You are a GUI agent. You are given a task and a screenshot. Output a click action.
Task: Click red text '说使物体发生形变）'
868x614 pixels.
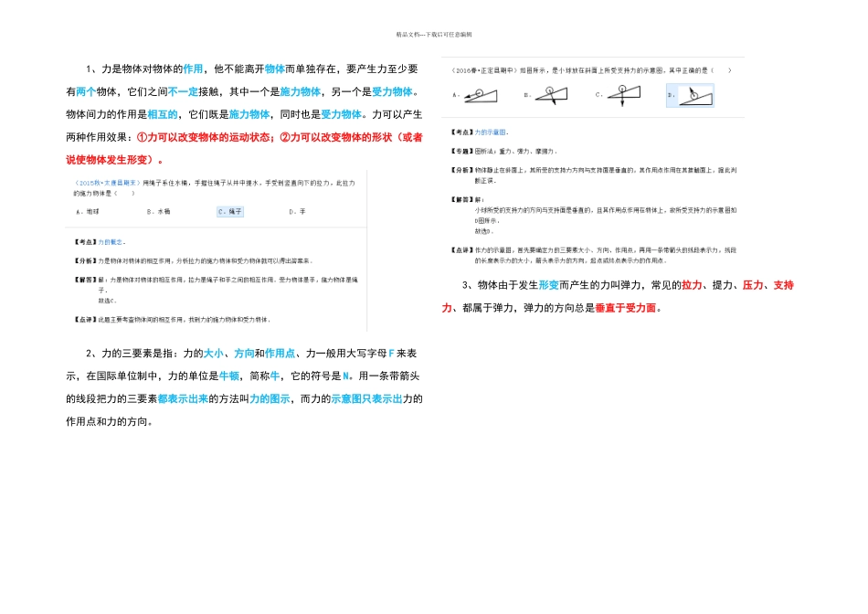(111, 160)
